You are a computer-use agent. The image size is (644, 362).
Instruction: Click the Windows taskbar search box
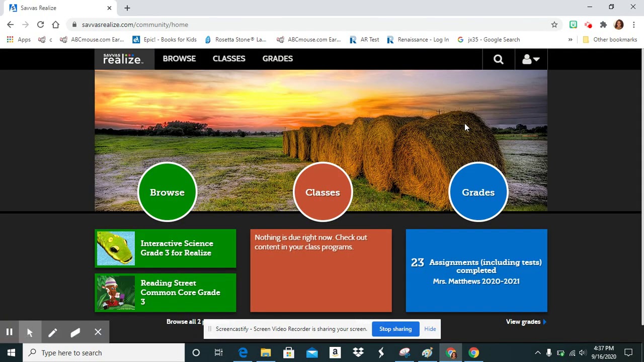coord(105,353)
